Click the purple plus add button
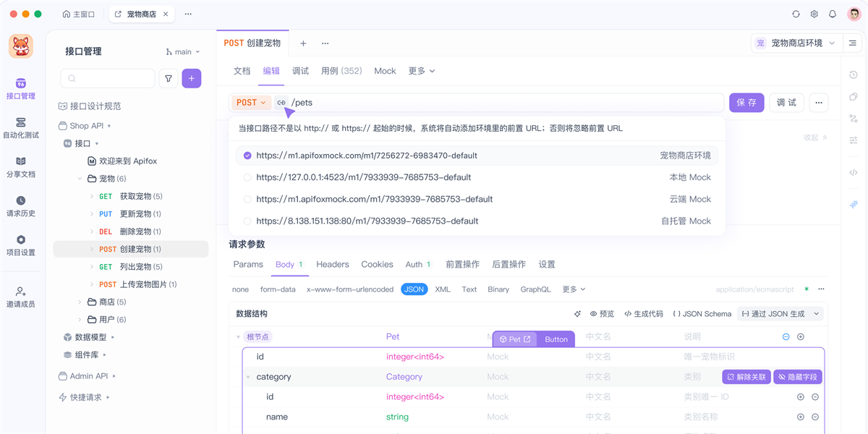The image size is (868, 434). click(x=192, y=78)
